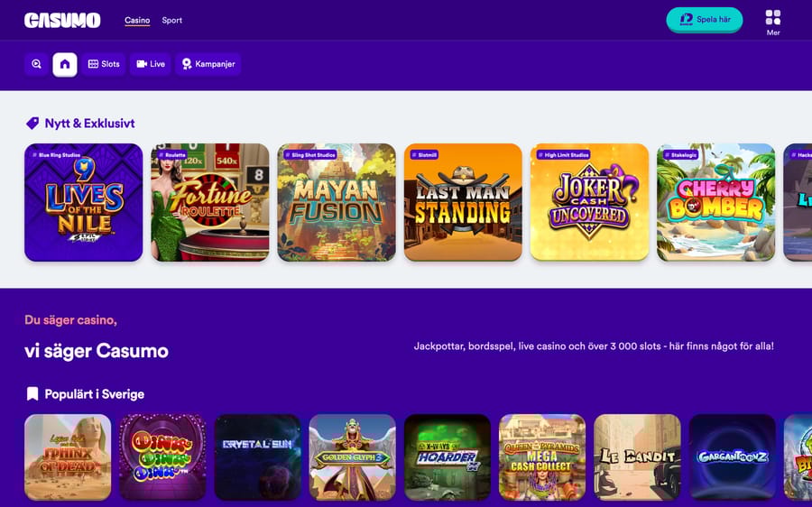The width and height of the screenshot is (812, 507).
Task: Open the Kampanjer section
Action: (x=208, y=64)
